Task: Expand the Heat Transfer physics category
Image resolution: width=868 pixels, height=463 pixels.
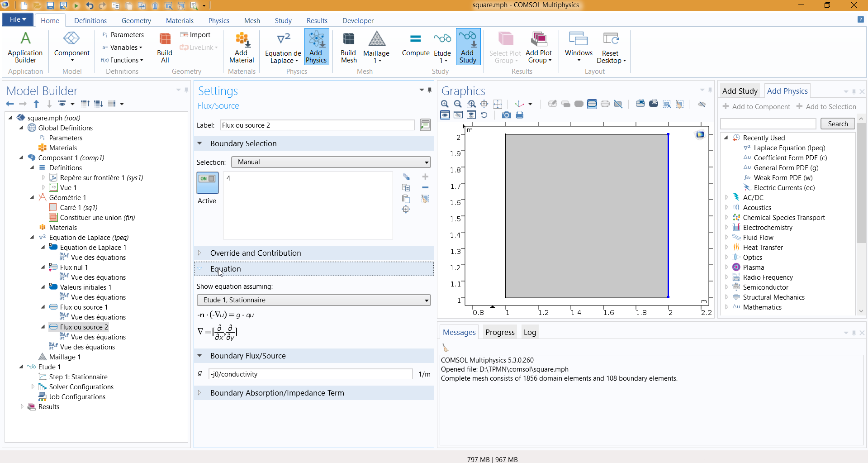Action: (727, 248)
